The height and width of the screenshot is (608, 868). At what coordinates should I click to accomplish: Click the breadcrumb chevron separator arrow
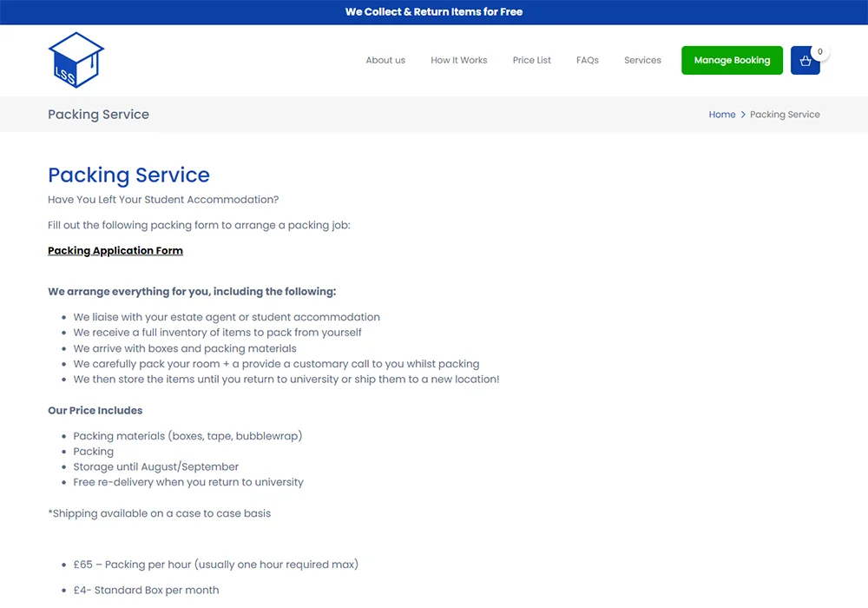pos(743,115)
